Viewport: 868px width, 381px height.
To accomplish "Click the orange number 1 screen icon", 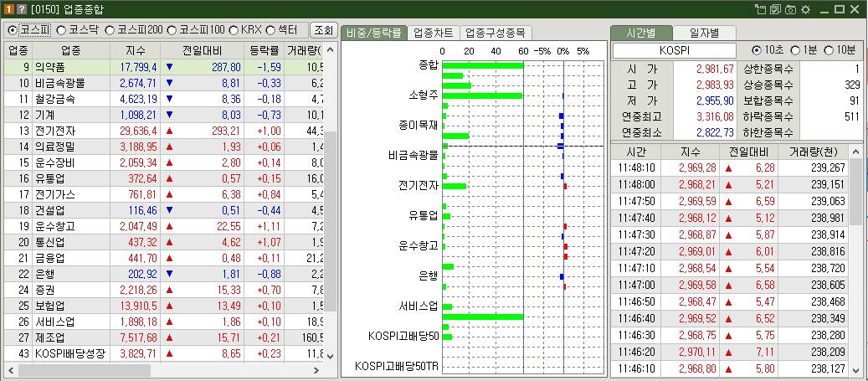I will [9, 9].
